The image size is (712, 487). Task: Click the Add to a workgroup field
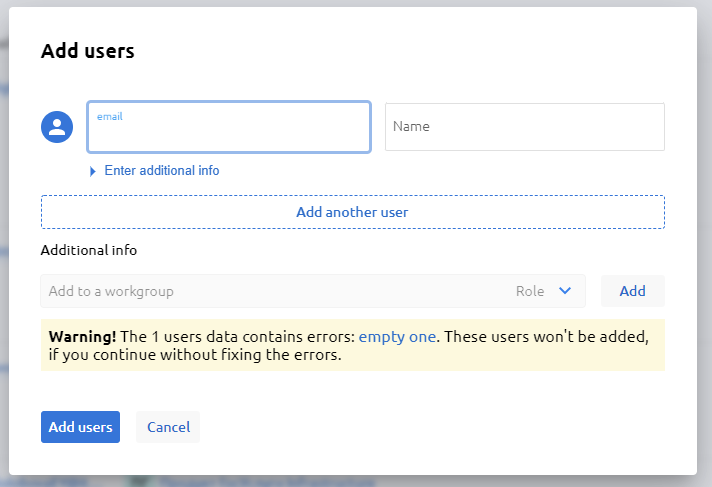(270, 291)
